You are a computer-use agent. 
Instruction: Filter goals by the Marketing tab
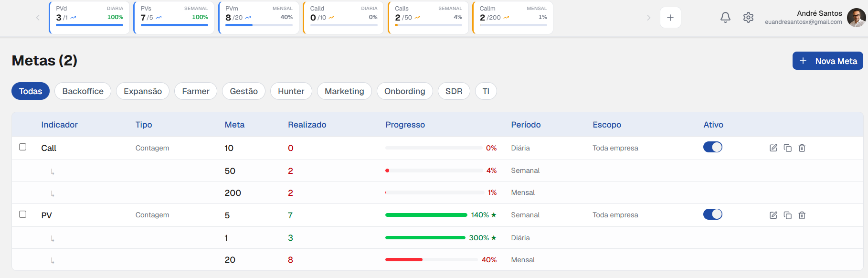(344, 91)
